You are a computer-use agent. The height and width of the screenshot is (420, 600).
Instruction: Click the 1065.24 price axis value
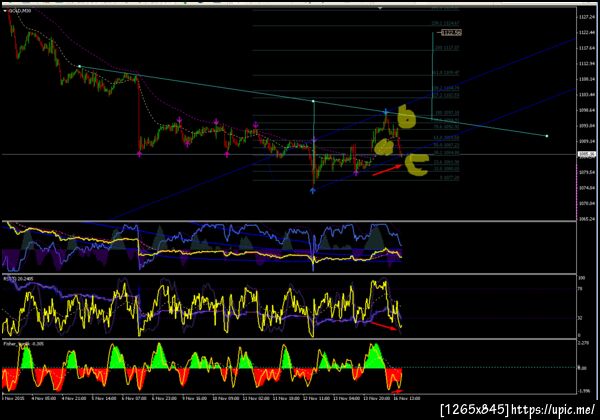587,219
